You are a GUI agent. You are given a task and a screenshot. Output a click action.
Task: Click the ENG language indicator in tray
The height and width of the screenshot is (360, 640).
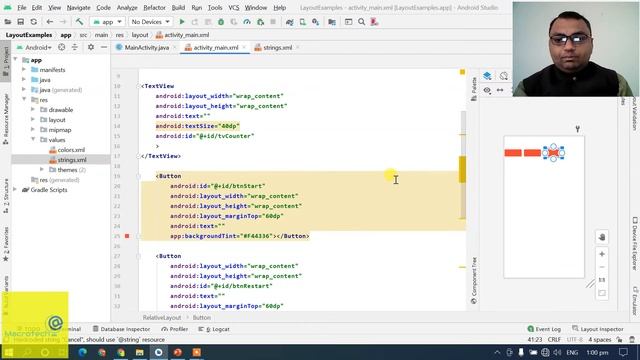point(572,352)
